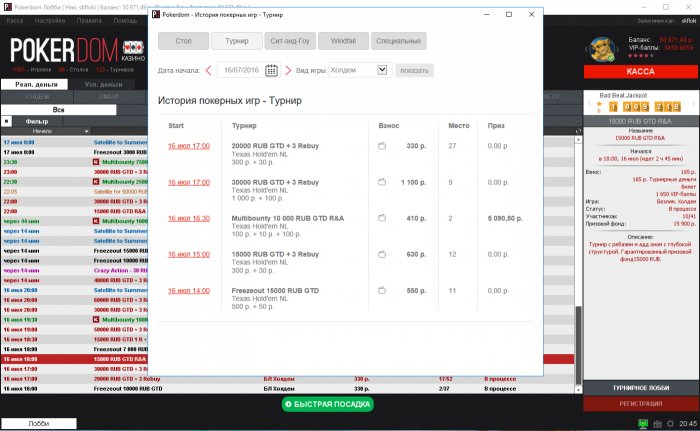700x431 pixels.
Task: Select the Реал. деньги tab in lobby
Action: [36, 84]
